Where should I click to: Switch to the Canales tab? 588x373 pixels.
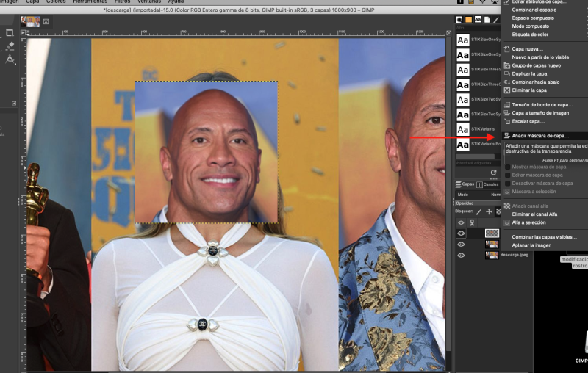pyautogui.click(x=488, y=184)
